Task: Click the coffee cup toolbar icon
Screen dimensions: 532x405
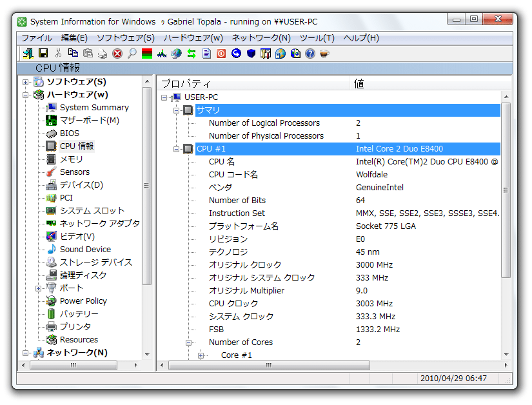Action: [x=325, y=54]
